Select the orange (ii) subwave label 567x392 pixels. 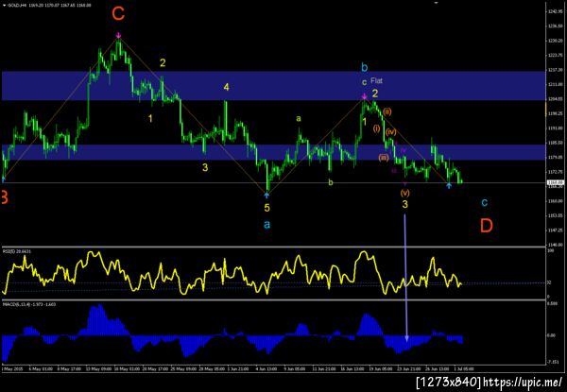click(x=387, y=111)
